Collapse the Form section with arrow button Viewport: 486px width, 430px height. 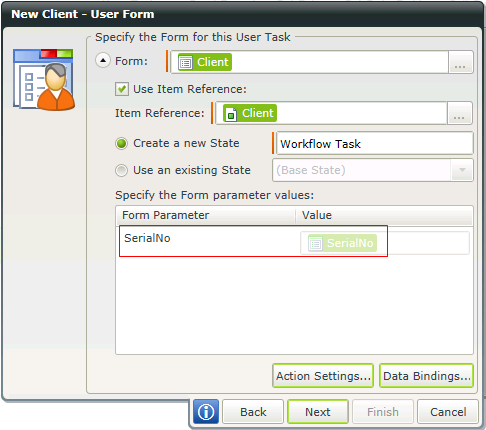[x=103, y=61]
